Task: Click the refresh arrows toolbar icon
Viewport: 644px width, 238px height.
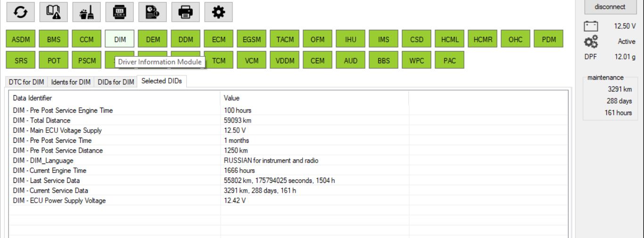Action: (21, 12)
